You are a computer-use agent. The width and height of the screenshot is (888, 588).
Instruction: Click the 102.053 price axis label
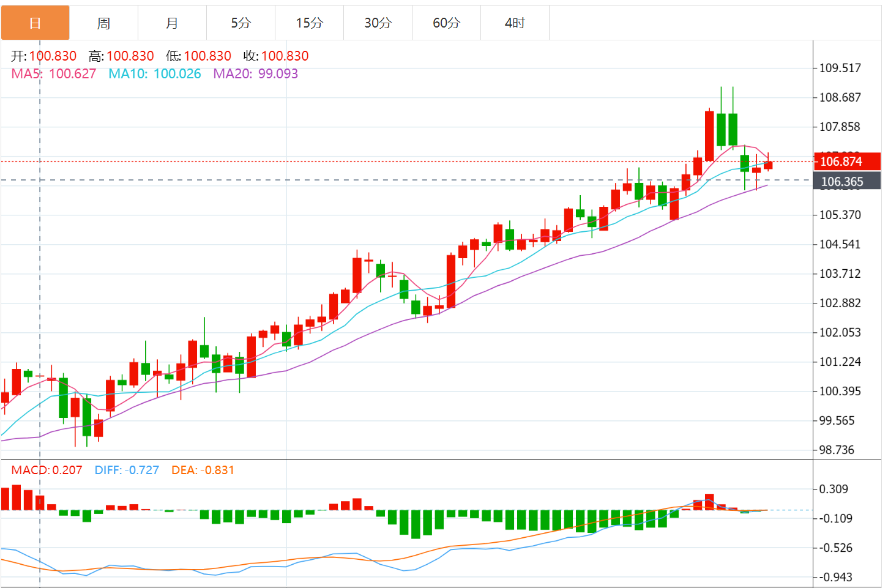[840, 332]
